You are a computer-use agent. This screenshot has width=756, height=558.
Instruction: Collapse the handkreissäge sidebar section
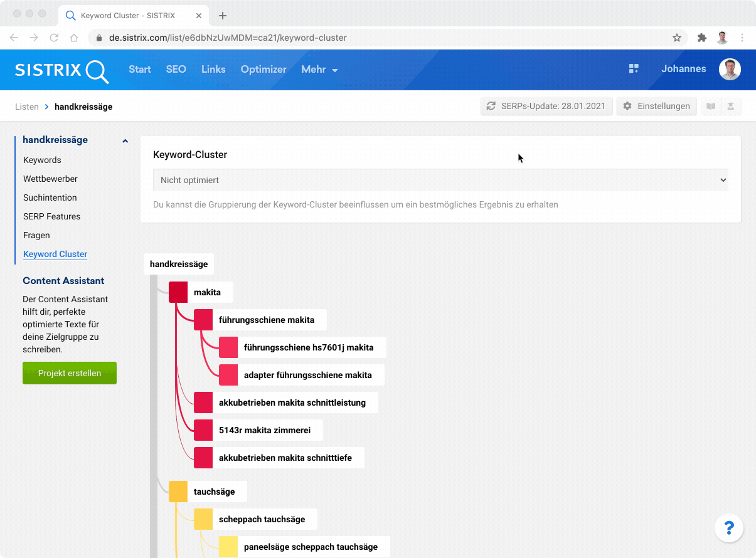[x=125, y=141]
